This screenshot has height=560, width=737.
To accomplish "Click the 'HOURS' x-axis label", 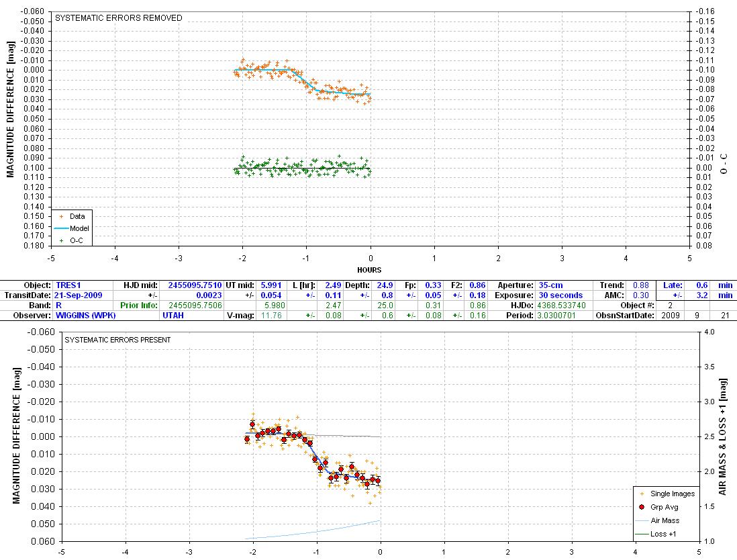I will [369, 270].
